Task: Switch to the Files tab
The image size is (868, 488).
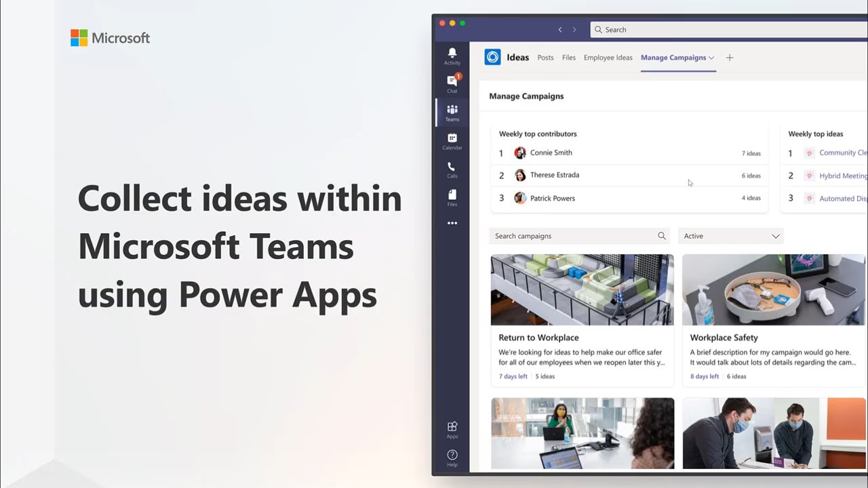Action: pyautogui.click(x=569, y=58)
